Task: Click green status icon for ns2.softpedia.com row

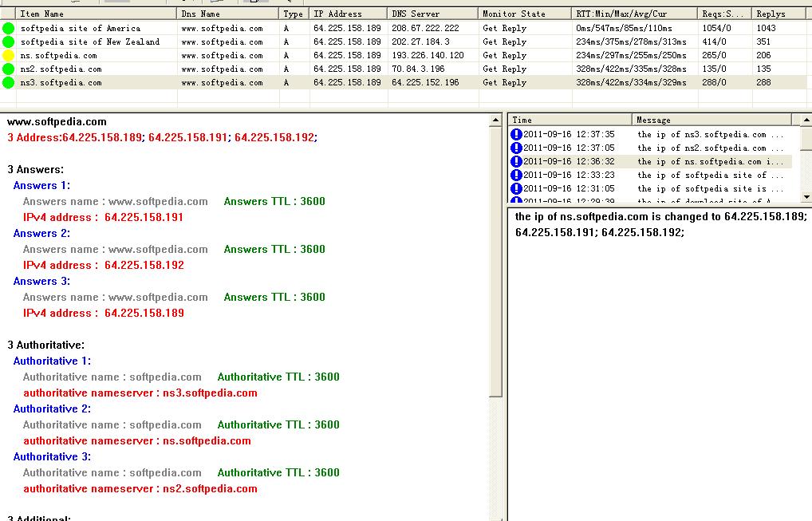Action: pyautogui.click(x=8, y=69)
